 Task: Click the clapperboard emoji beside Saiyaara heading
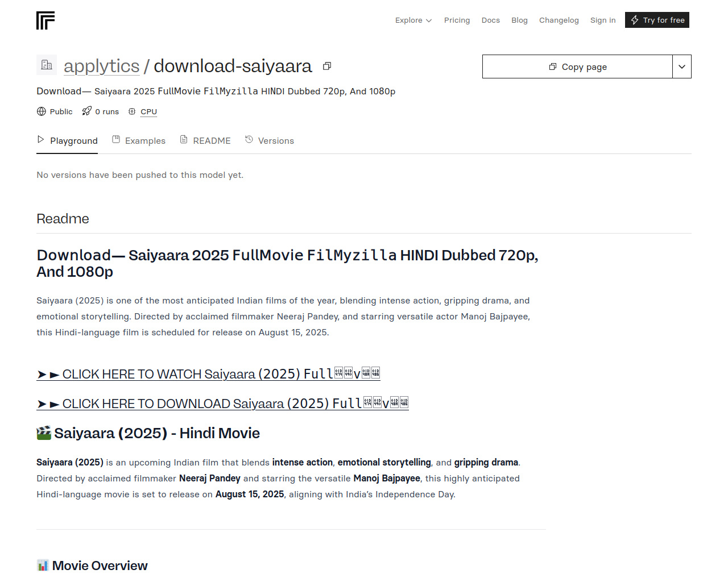(x=44, y=433)
